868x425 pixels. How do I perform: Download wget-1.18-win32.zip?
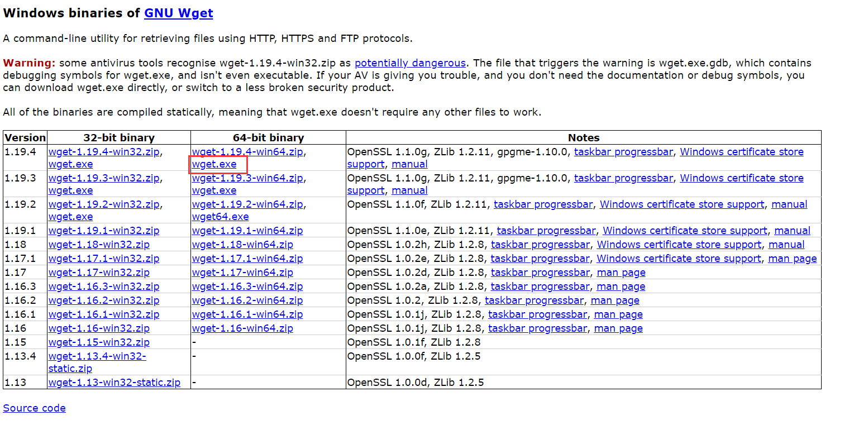pos(99,245)
